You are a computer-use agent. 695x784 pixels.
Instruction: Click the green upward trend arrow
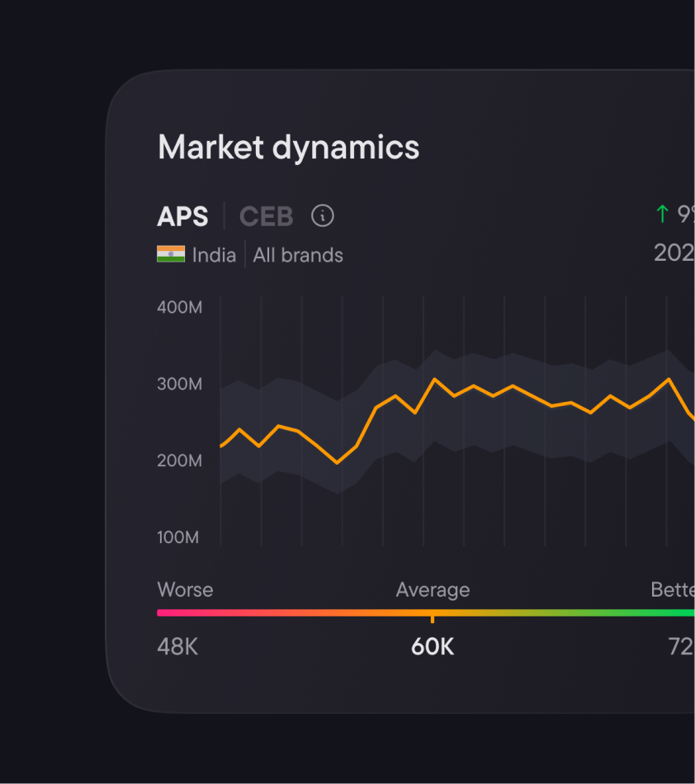point(661,215)
